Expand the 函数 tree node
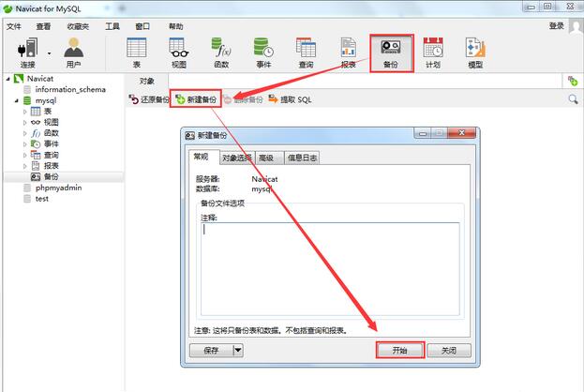The width and height of the screenshot is (584, 392). click(x=25, y=133)
